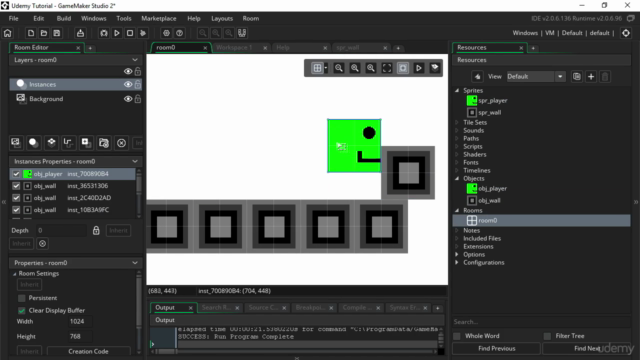The width and height of the screenshot is (640, 360).
Task: Lock the Instances layer
Action: [x=138, y=84]
